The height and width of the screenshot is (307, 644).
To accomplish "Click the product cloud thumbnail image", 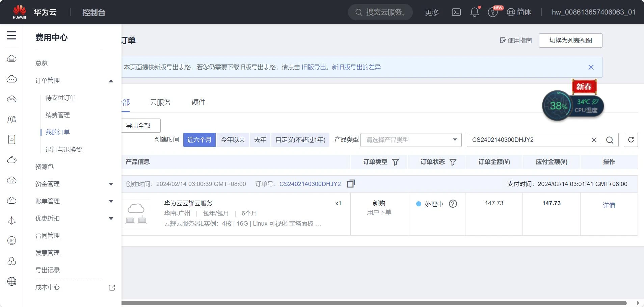I will [136, 214].
